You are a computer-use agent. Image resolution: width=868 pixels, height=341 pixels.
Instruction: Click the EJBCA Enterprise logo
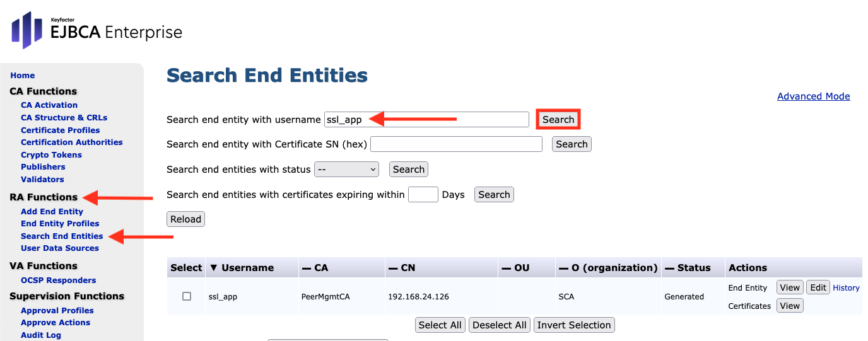pos(97,30)
